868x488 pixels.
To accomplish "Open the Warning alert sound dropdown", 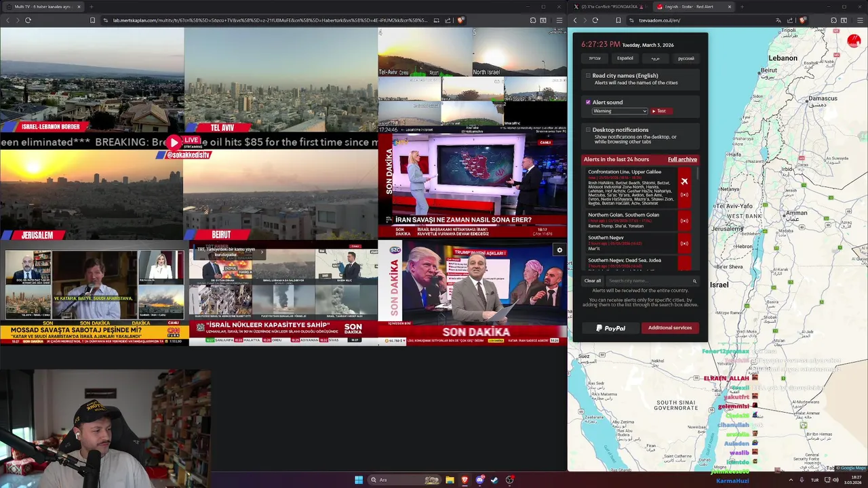I will pos(620,111).
